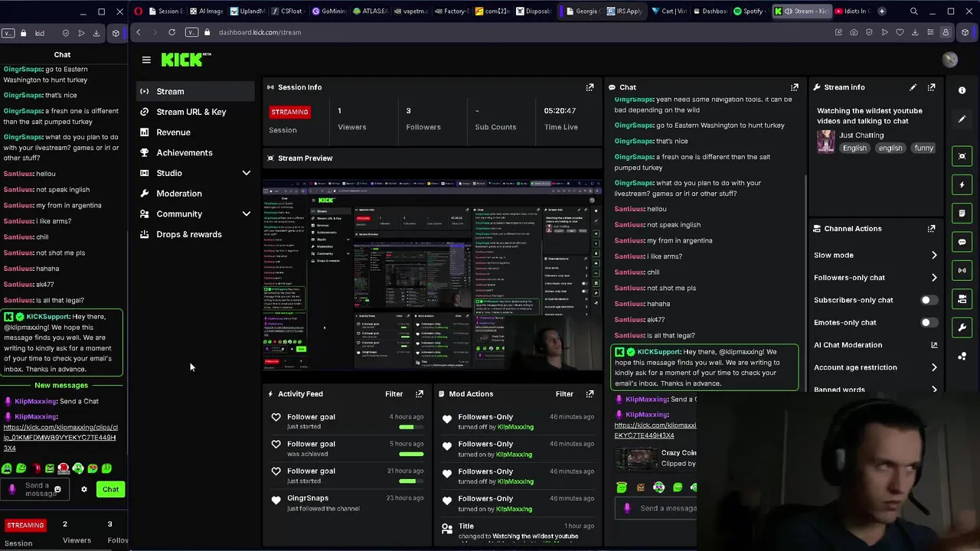
Task: Pop out the Chat panel
Action: click(794, 87)
